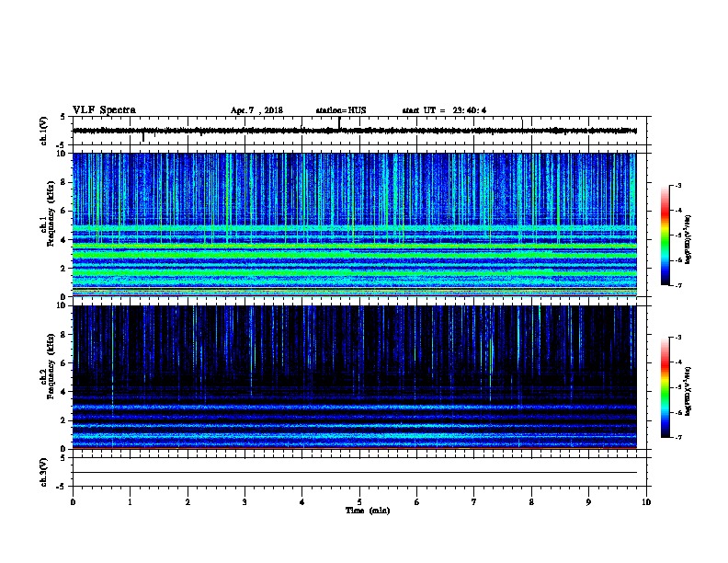Click the "ch.3(V)" waveform axis label
The width and height of the screenshot is (728, 563).
(x=43, y=472)
